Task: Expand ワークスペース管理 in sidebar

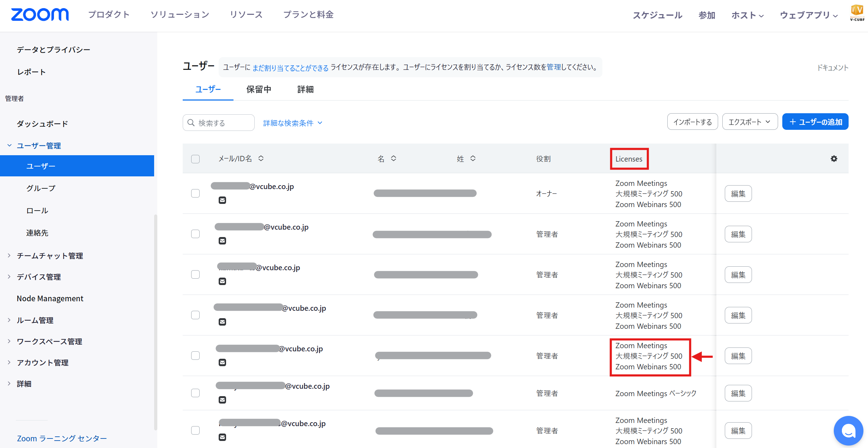Action: (9, 341)
